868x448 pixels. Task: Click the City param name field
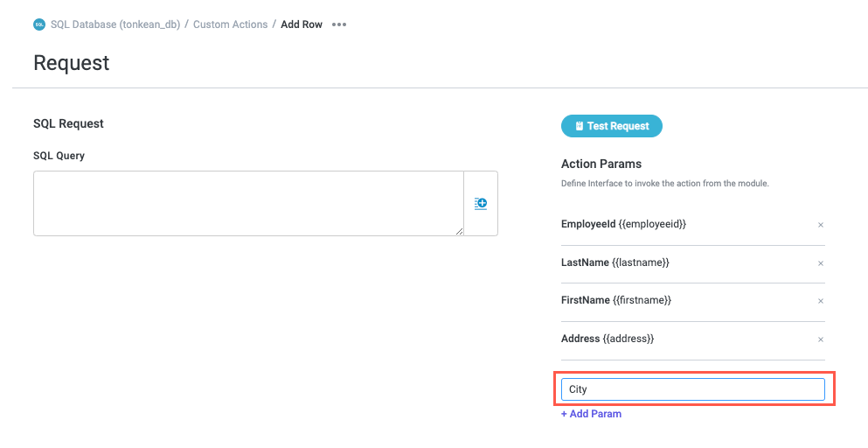point(693,389)
